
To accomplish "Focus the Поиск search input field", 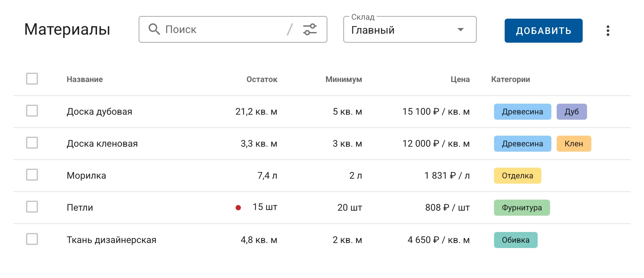I will coord(223,29).
